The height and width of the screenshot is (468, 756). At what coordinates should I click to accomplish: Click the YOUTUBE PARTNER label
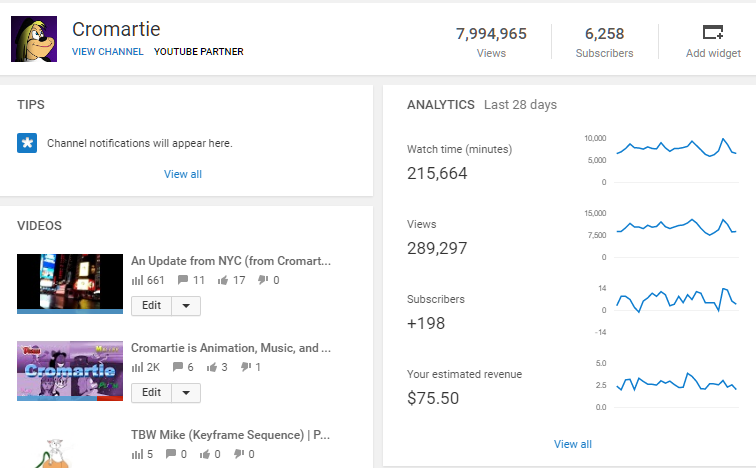pyautogui.click(x=199, y=52)
